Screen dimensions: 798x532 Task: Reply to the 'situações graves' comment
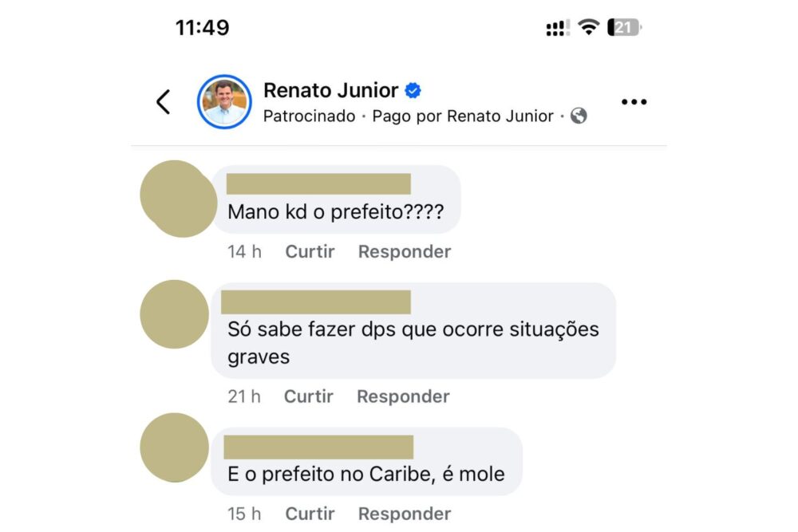pos(403,396)
